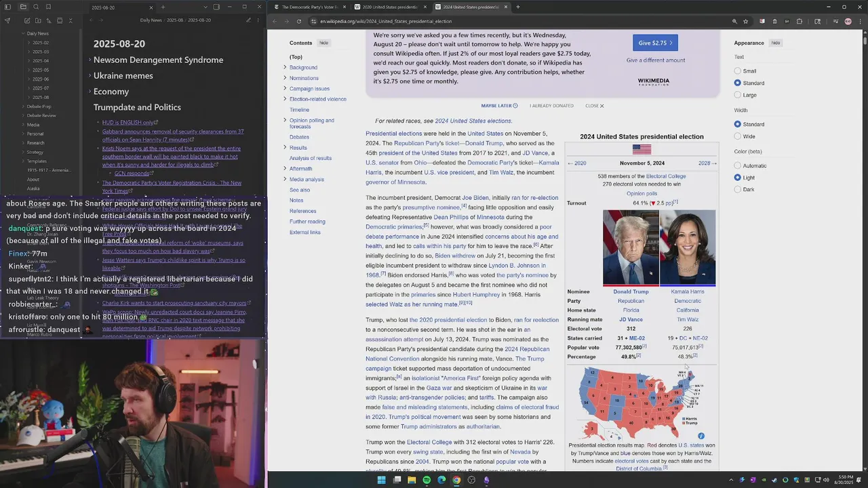Expand Results section in contents
Viewport: 868px width, 488px height.
[x=285, y=147]
